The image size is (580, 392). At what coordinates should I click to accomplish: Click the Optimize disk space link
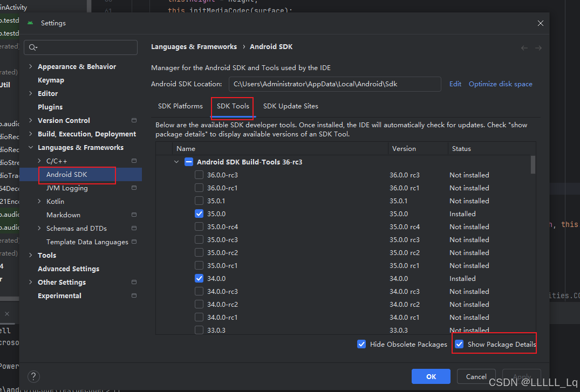(500, 84)
